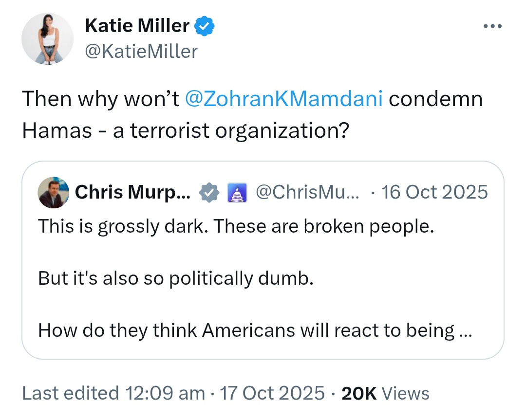Open the @KatieMiller handle link

pyautogui.click(x=141, y=52)
